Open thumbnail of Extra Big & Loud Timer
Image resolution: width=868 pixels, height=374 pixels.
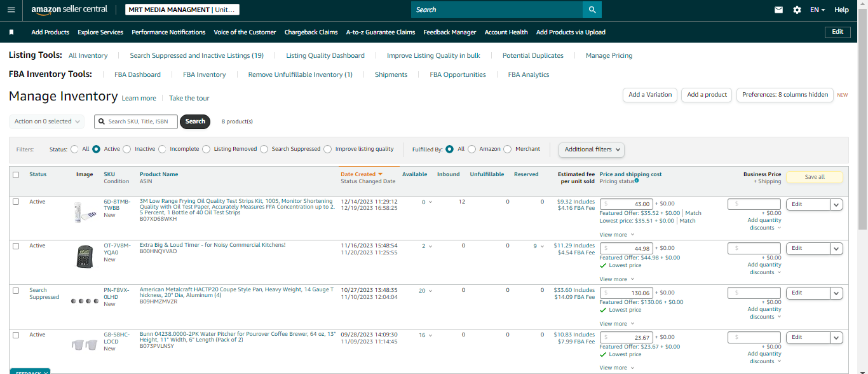(x=85, y=257)
